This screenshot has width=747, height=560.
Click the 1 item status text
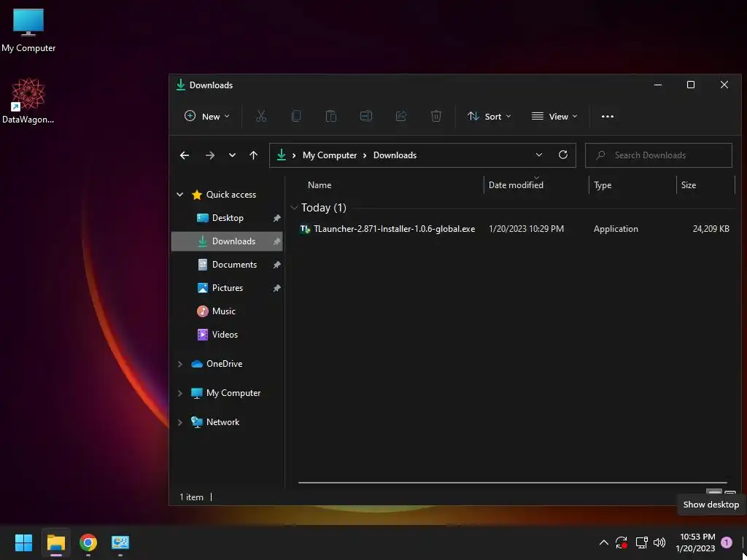[x=192, y=497]
